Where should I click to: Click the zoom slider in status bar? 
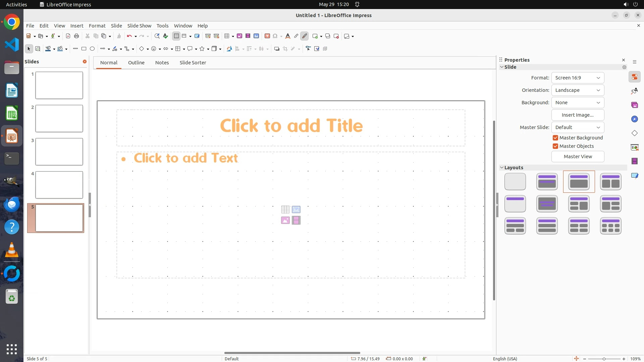point(604,359)
